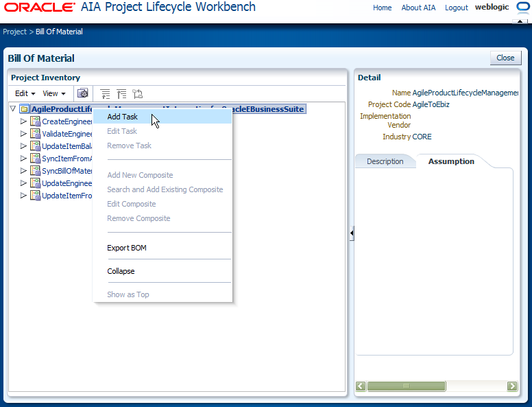Click the task icon beside SyncBillOfMater row
Viewport: 532px width, 407px height.
coord(35,170)
